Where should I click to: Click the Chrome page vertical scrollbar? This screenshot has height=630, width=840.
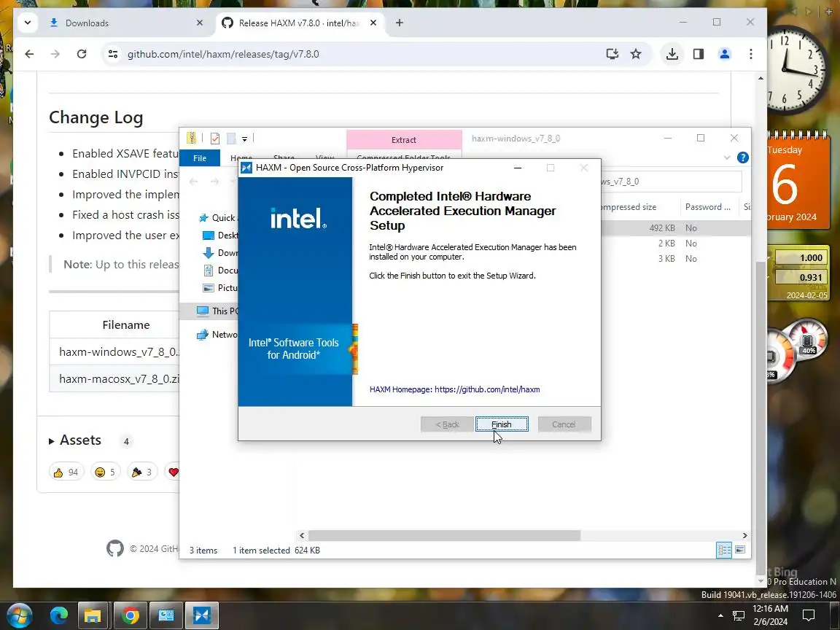tap(761, 418)
